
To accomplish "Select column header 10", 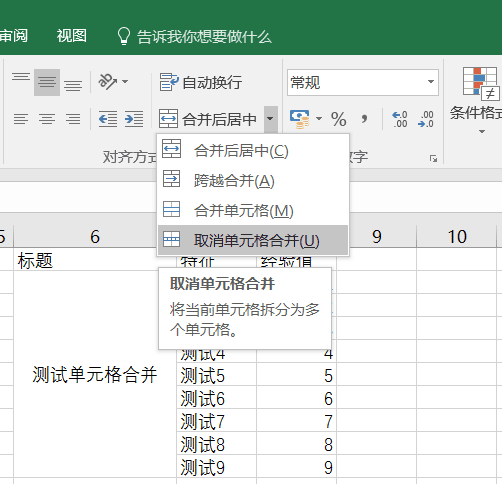I will [x=457, y=237].
